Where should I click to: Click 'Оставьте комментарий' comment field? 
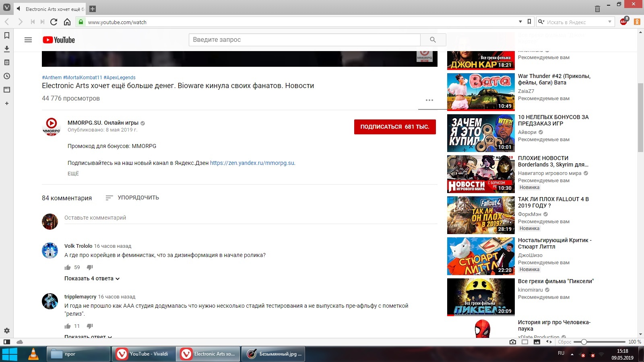tap(251, 218)
